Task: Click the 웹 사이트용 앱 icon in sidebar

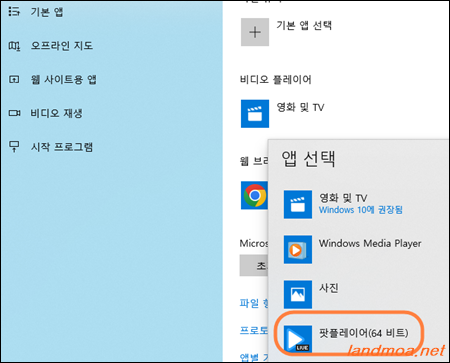Action: [x=14, y=80]
